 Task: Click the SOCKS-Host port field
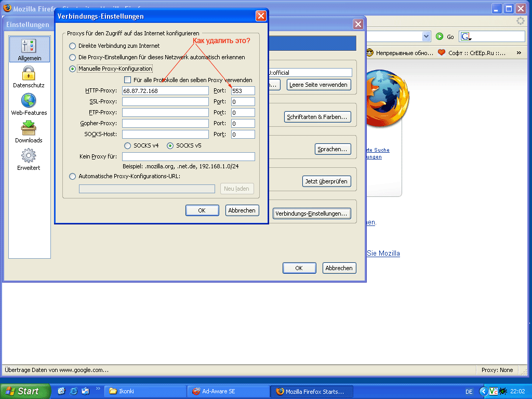coord(243,135)
